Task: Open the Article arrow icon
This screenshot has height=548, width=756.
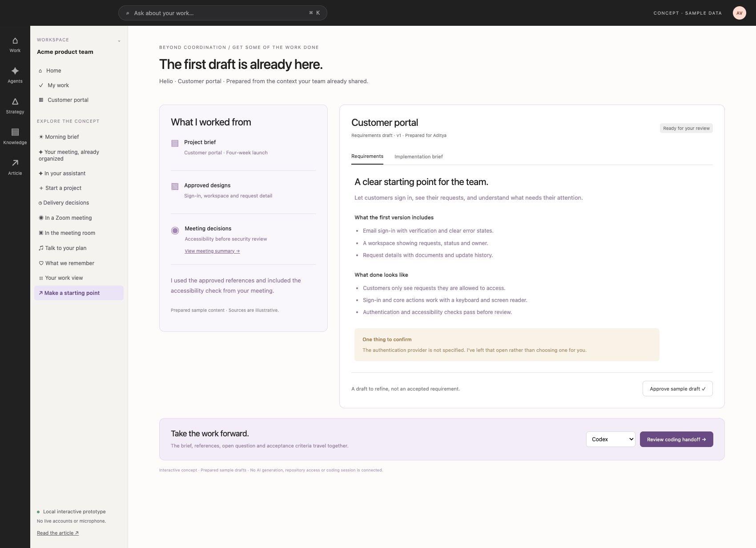Action: (x=15, y=163)
